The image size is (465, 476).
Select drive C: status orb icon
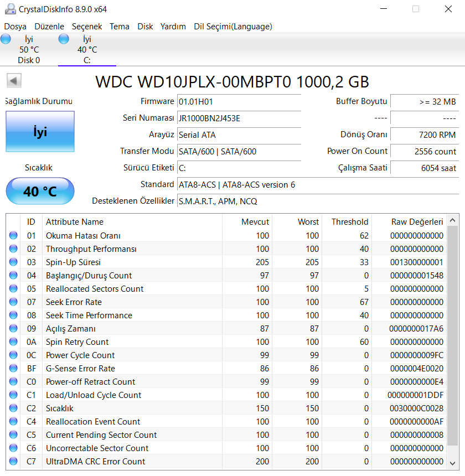(64, 39)
